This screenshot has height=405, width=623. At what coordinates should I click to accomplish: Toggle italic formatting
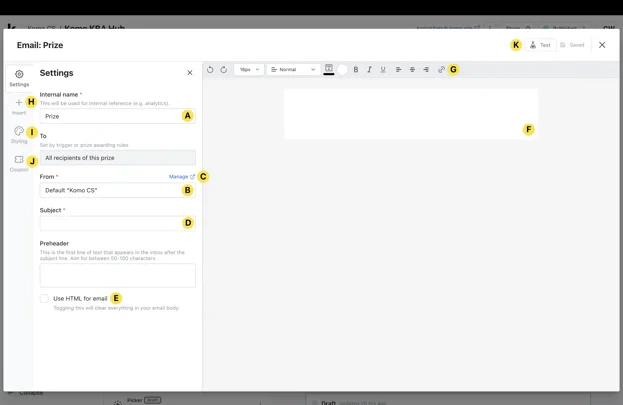click(369, 70)
